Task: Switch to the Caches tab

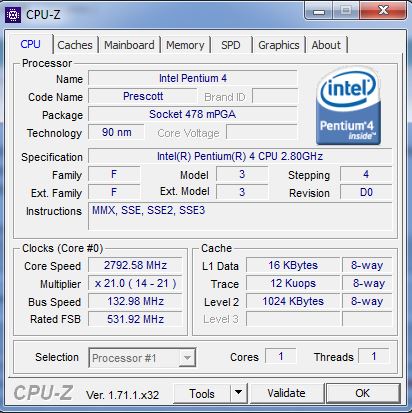Action: click(x=75, y=45)
